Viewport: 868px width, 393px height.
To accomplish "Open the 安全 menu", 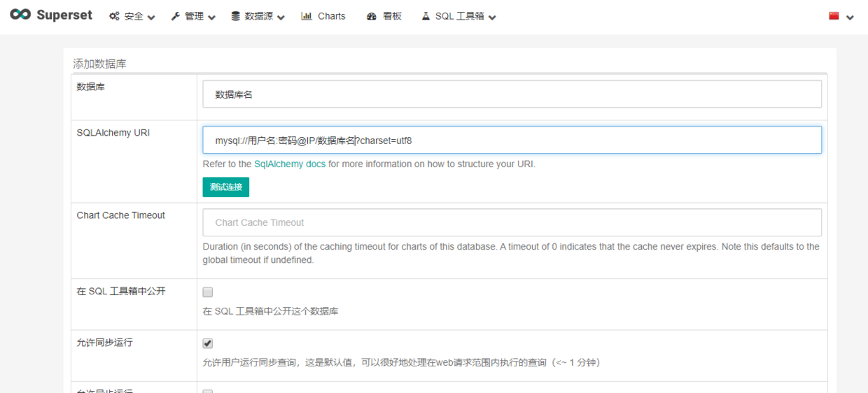I will coord(132,16).
